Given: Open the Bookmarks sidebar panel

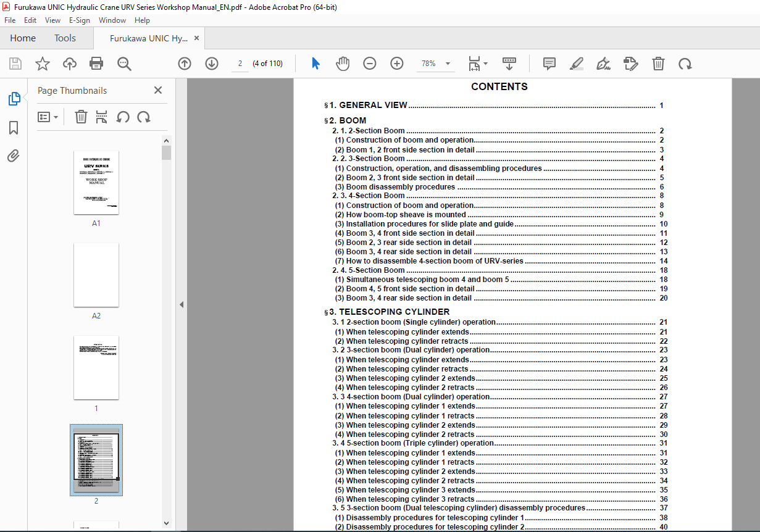Looking at the screenshot, I should [x=14, y=128].
